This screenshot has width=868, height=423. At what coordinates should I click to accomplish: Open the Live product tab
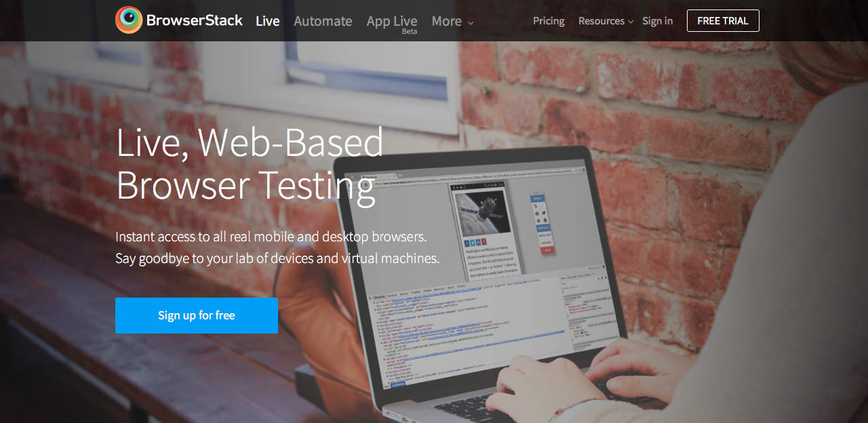[x=268, y=21]
